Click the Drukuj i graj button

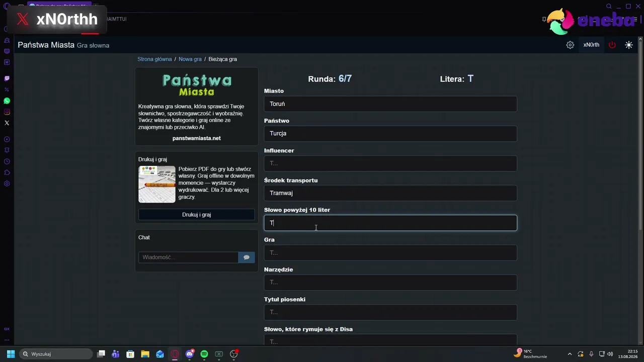pyautogui.click(x=196, y=215)
